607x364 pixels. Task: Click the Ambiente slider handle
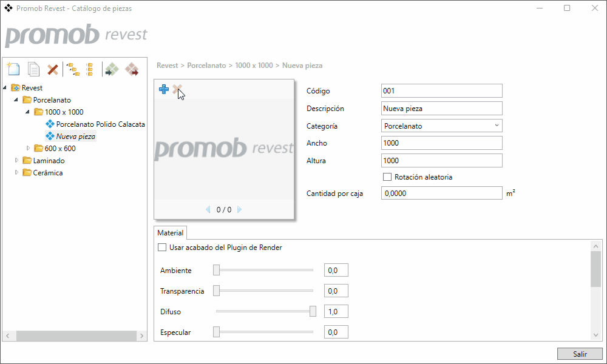tap(217, 270)
